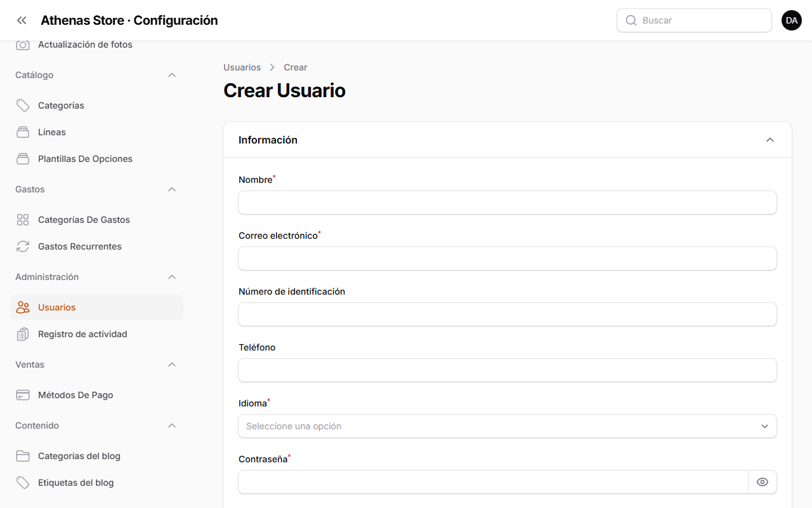Click the folder icon beside Categorías del blog
The height and width of the screenshot is (508, 812).
[23, 456]
